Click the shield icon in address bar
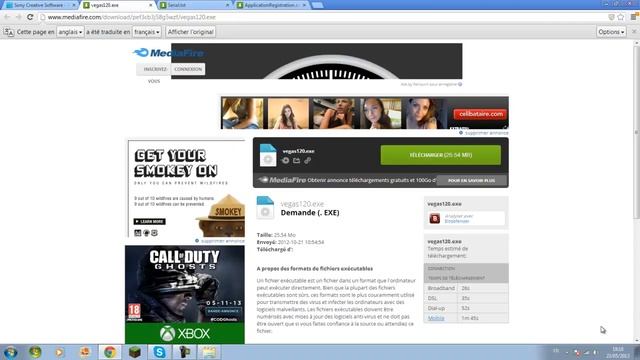The height and width of the screenshot is (360, 640). [x=611, y=17]
